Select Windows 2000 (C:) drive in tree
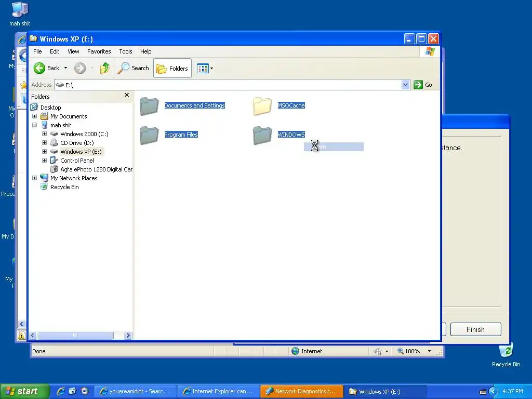This screenshot has width=532, height=399. (x=84, y=134)
